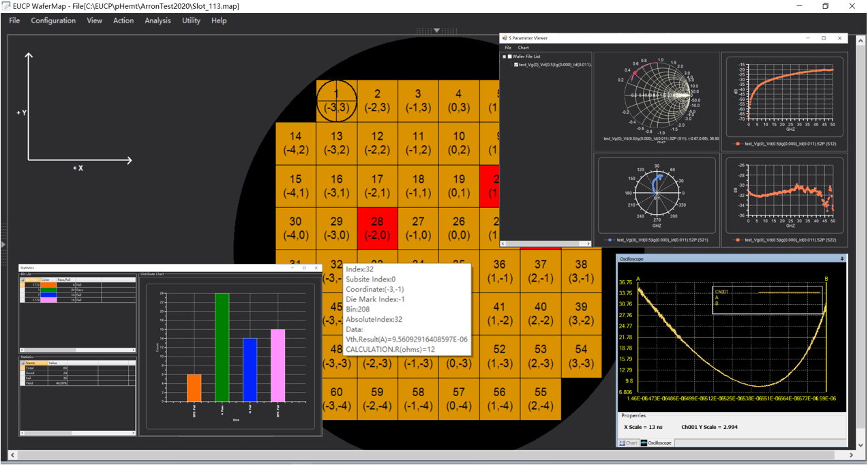
Task: Open the Configuration menu
Action: (x=53, y=20)
